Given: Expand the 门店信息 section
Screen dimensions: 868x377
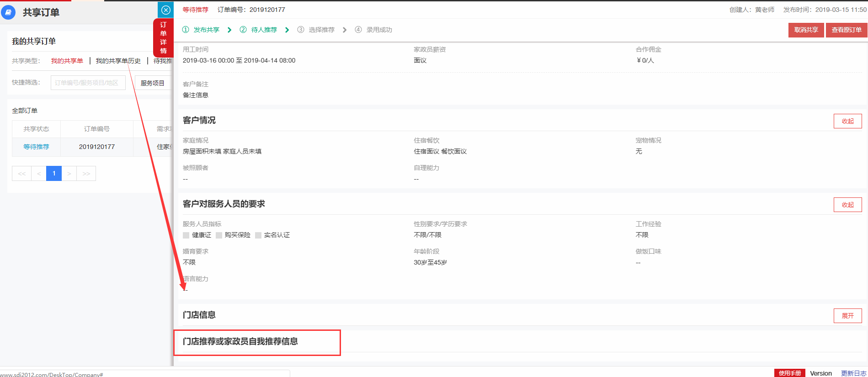Looking at the screenshot, I should [847, 316].
